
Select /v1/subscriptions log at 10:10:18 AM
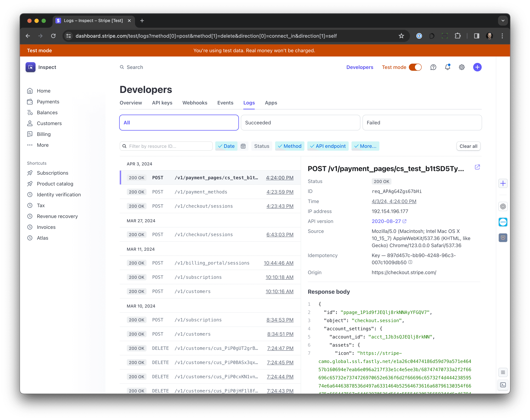point(210,277)
